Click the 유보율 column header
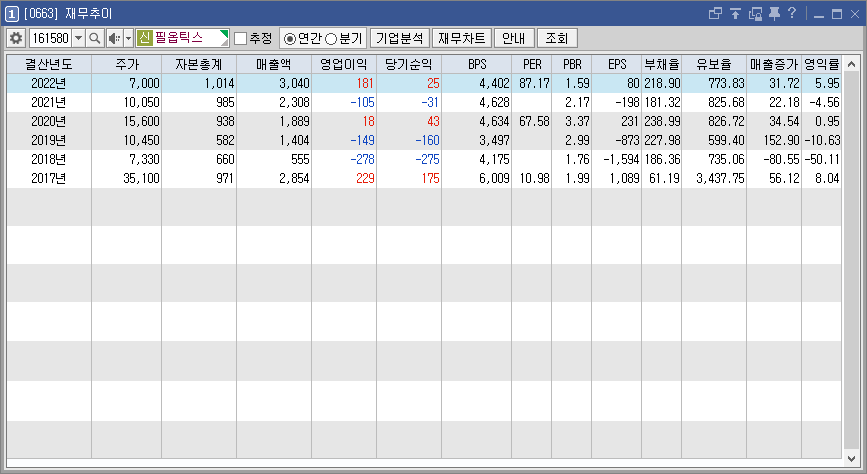Viewport: 867px width, 474px height. point(714,64)
